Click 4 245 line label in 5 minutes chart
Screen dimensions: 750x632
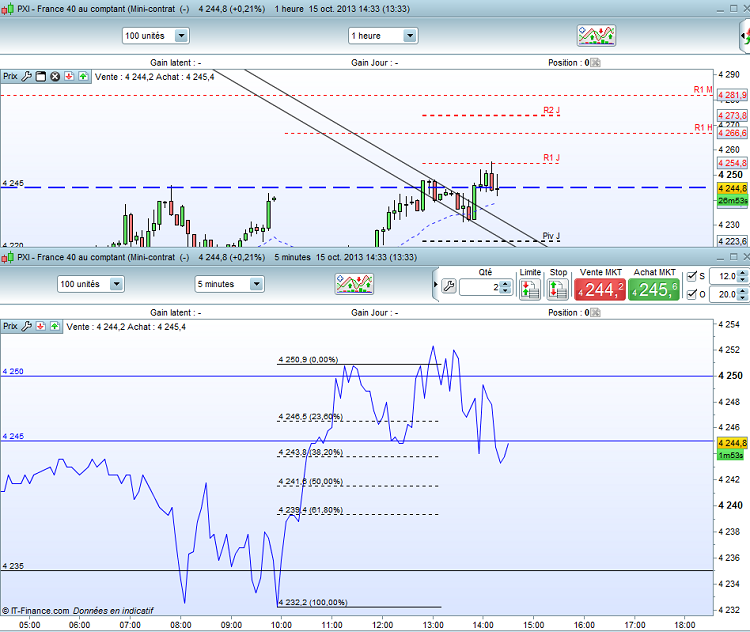coord(13,436)
